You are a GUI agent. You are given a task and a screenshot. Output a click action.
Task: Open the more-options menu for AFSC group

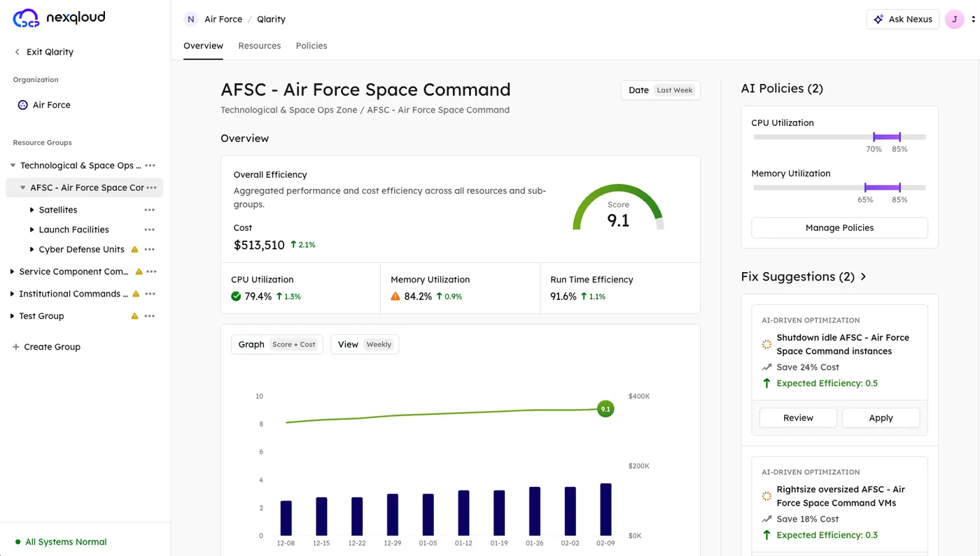point(151,187)
